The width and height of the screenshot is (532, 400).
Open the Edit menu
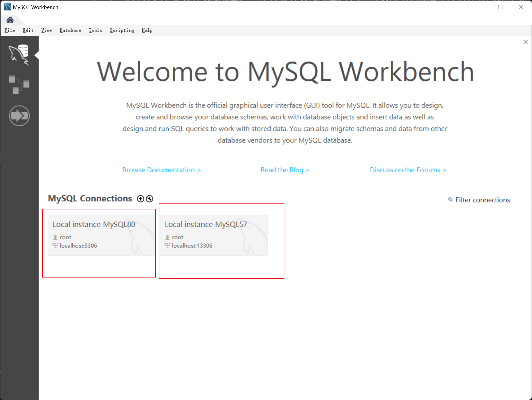28,30
